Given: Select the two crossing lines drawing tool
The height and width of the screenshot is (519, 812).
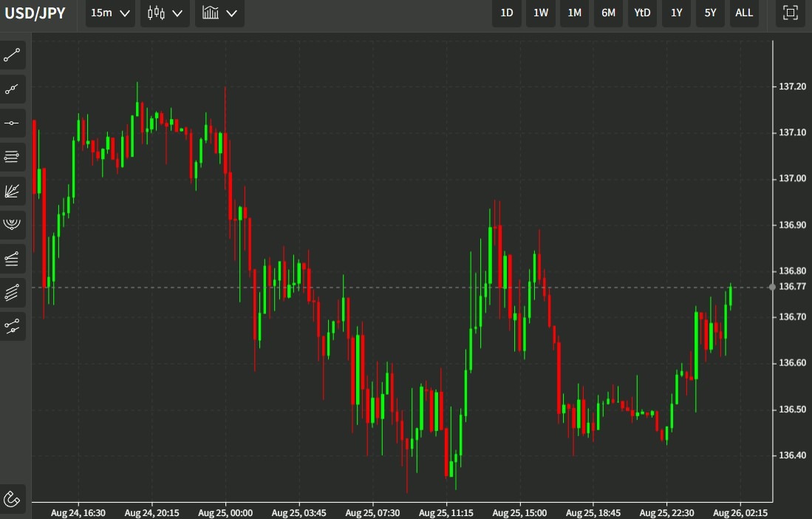Looking at the screenshot, I should 12,326.
